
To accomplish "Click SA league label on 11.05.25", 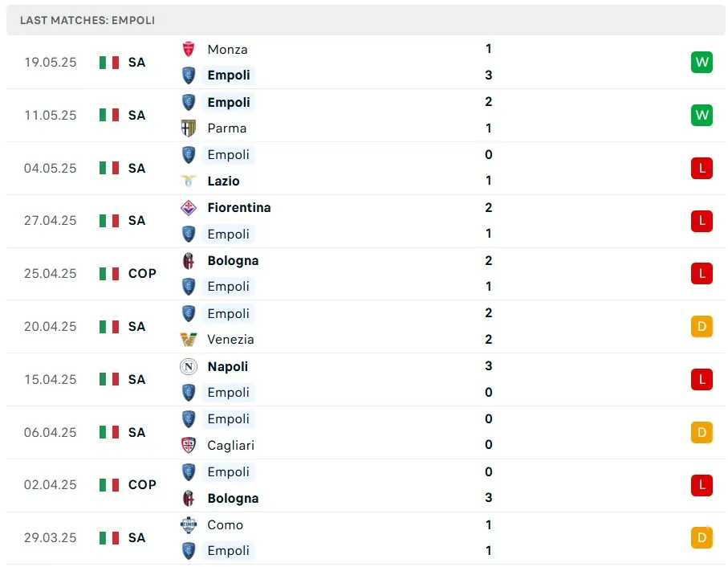I will [x=136, y=115].
